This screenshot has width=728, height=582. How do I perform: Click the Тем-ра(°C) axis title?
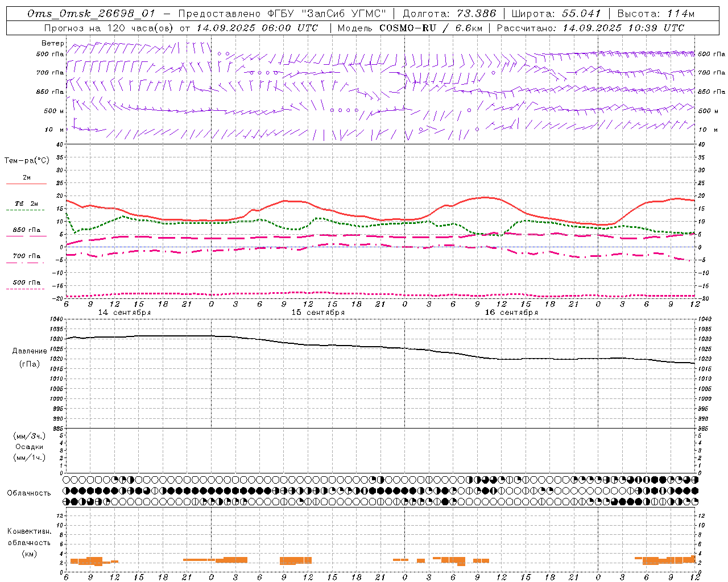(x=27, y=161)
